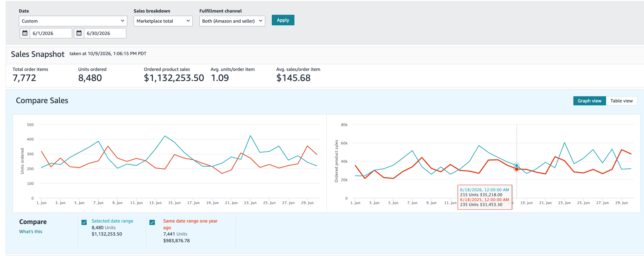Click the Compare Sales heading
This screenshot has width=644, height=256.
(42, 101)
